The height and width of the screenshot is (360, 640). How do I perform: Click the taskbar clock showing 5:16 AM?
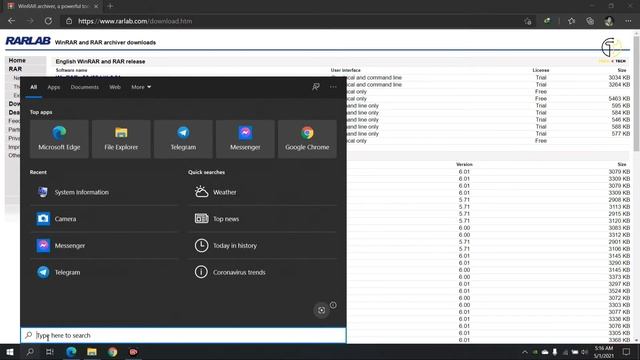604,352
